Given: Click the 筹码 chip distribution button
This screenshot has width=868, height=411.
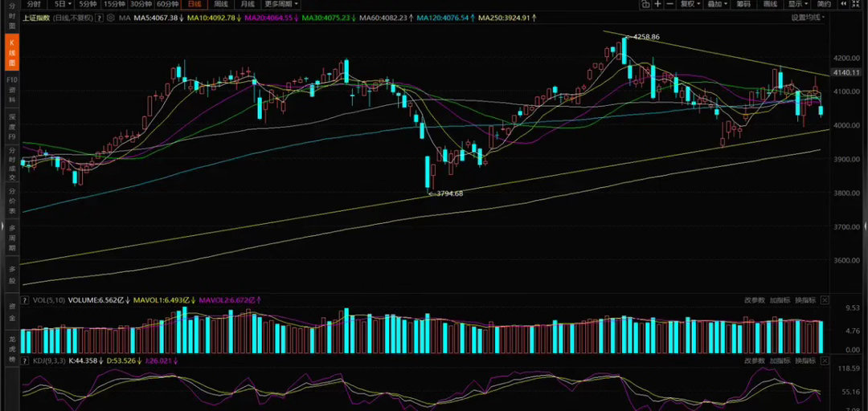Looking at the screenshot, I should pyautogui.click(x=744, y=4).
